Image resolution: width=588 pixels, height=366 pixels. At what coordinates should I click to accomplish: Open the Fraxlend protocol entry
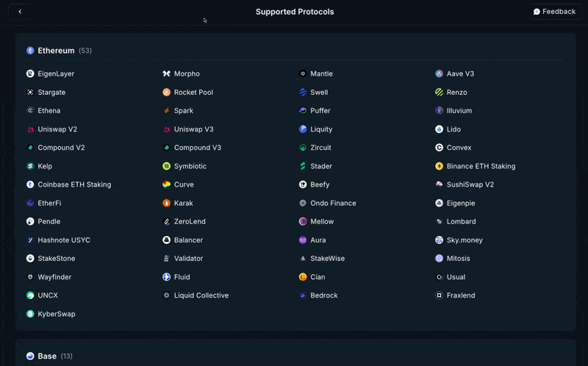[455, 295]
